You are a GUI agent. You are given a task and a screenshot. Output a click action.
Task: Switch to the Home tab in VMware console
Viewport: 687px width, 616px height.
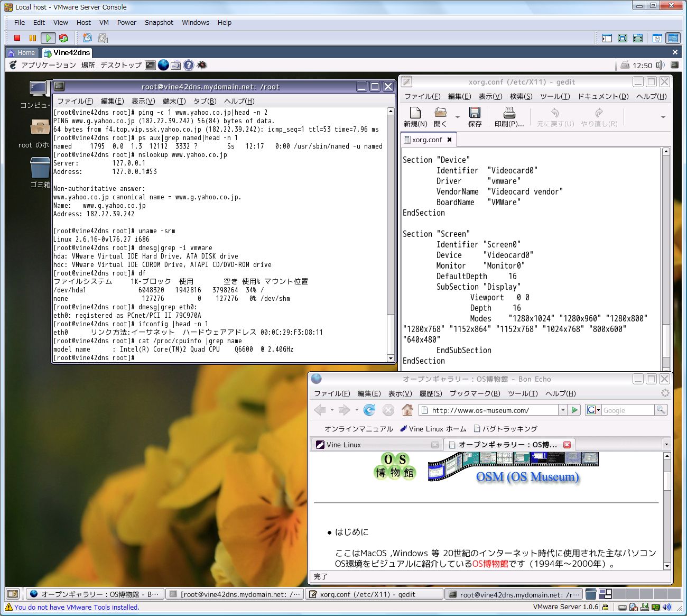point(22,52)
